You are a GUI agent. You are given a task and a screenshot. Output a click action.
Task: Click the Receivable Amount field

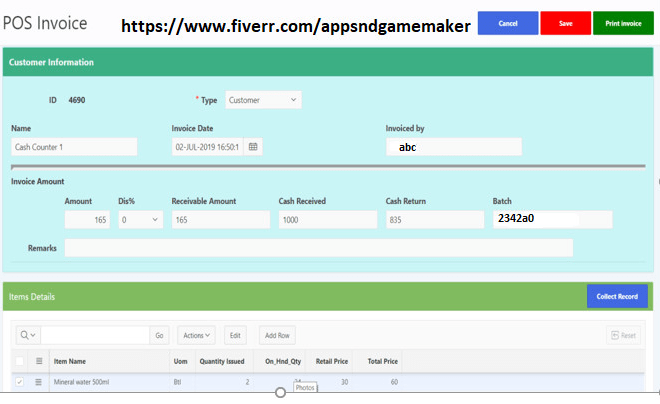[x=221, y=220]
